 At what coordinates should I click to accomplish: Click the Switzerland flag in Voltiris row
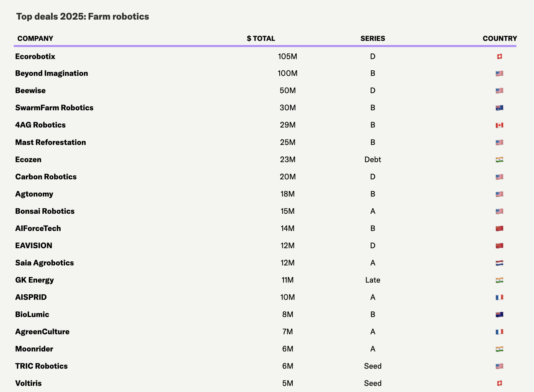tap(499, 383)
